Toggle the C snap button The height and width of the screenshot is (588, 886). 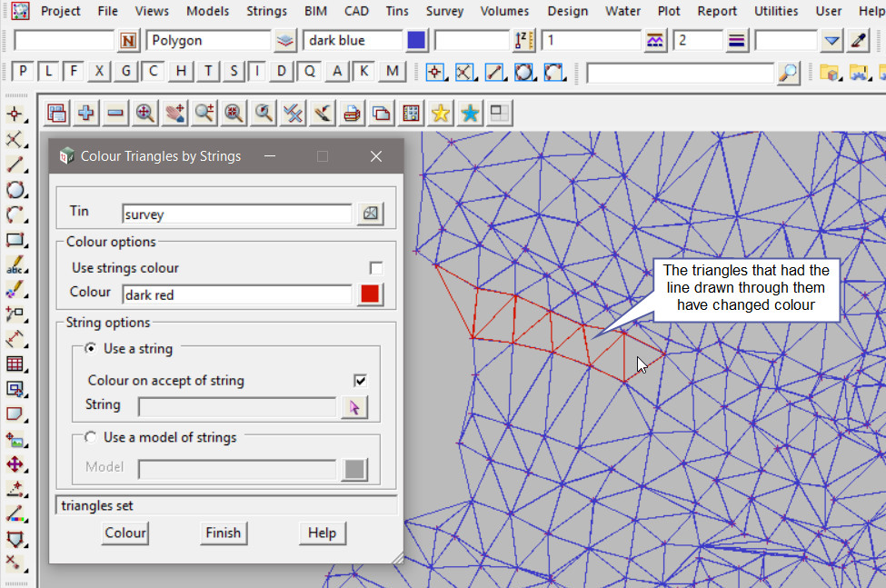click(x=153, y=71)
